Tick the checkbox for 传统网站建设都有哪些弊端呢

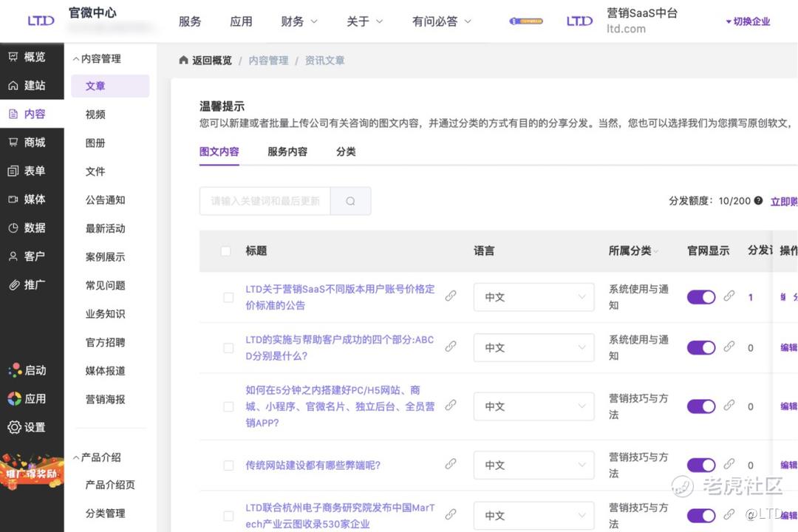pos(228,465)
